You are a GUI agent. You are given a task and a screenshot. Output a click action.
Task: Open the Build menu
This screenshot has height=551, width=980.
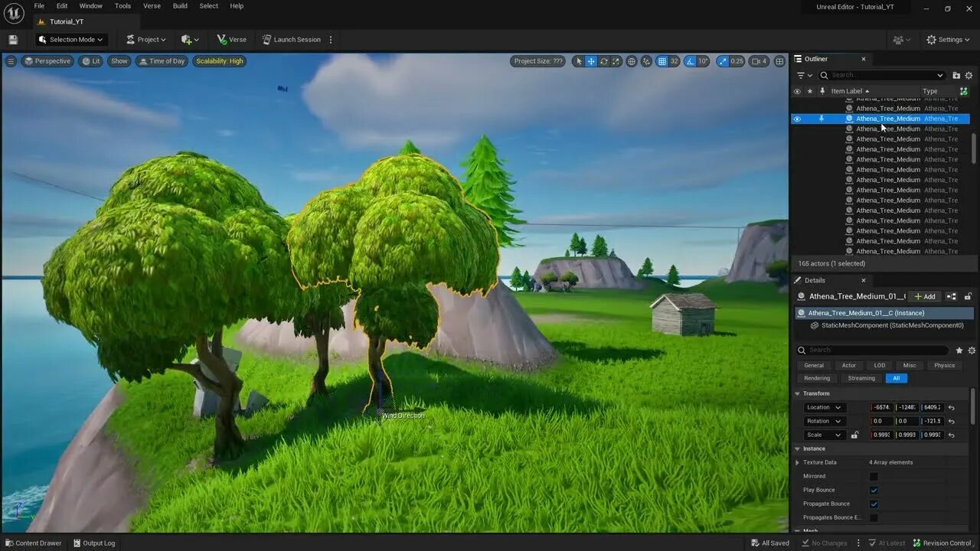point(180,6)
